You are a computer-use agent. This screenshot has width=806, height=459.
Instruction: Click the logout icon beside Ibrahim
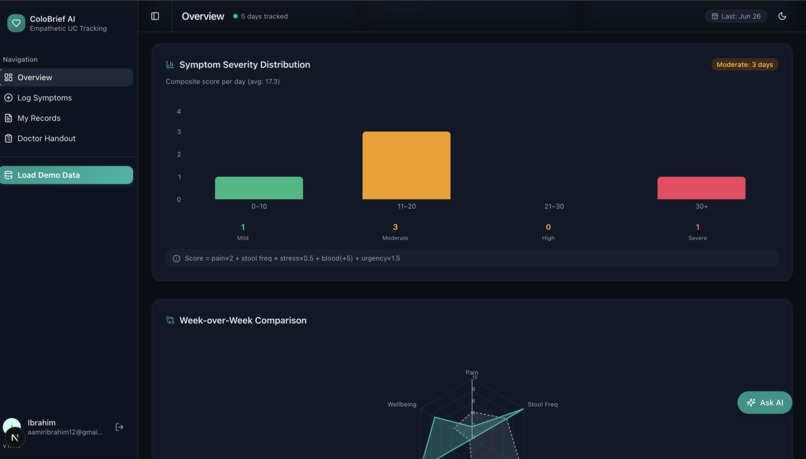pos(119,427)
